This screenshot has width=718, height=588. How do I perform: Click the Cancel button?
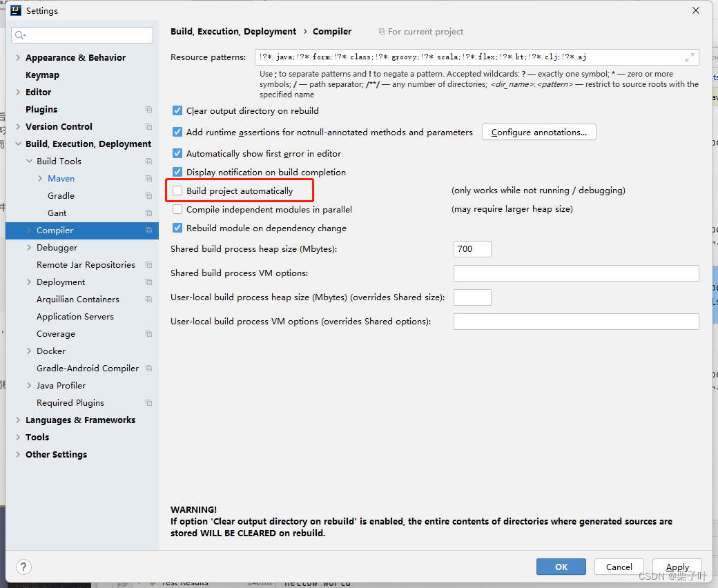pyautogui.click(x=619, y=567)
